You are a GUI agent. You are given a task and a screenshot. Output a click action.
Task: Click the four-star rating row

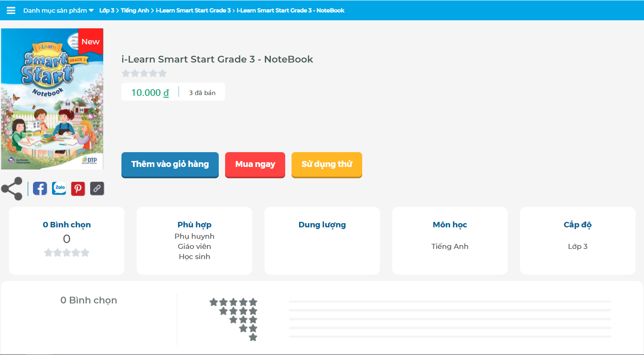tap(238, 311)
